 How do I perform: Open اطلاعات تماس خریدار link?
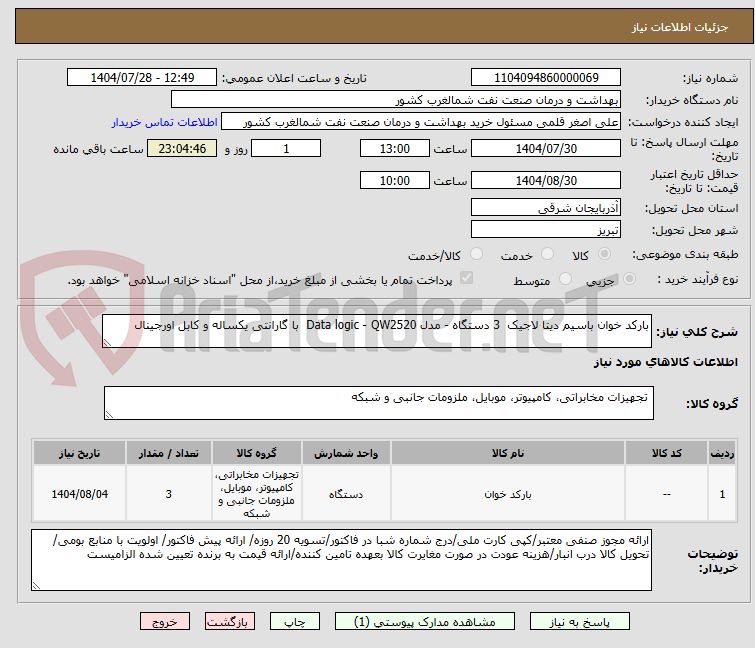click(165, 122)
